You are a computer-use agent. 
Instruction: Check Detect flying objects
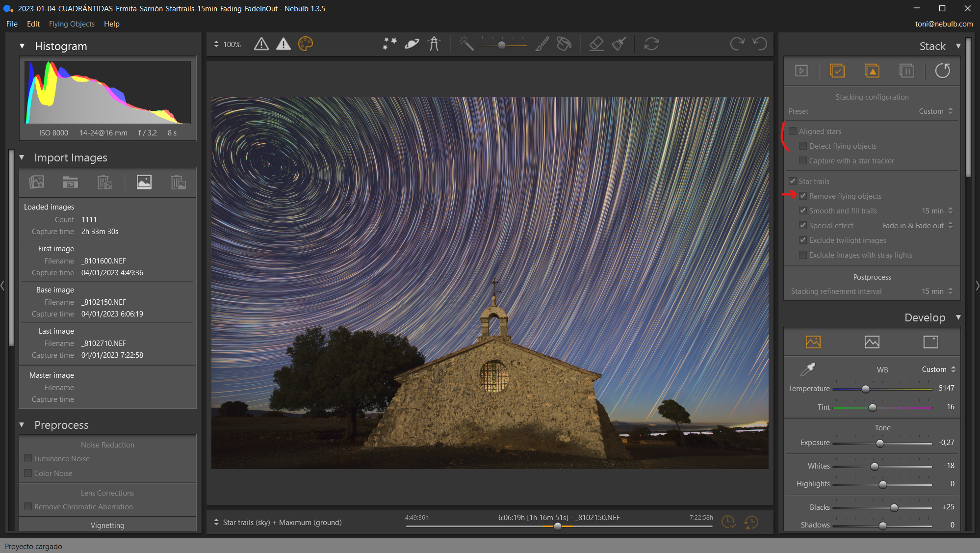click(803, 146)
